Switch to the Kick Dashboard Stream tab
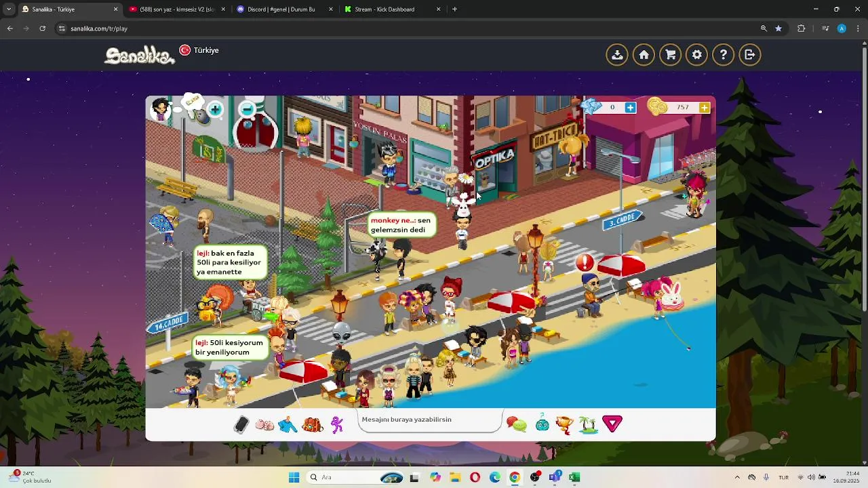Viewport: 868px width, 488px height. (x=393, y=9)
